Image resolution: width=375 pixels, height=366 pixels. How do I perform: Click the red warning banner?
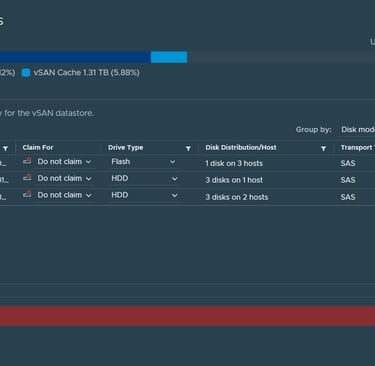click(187, 316)
